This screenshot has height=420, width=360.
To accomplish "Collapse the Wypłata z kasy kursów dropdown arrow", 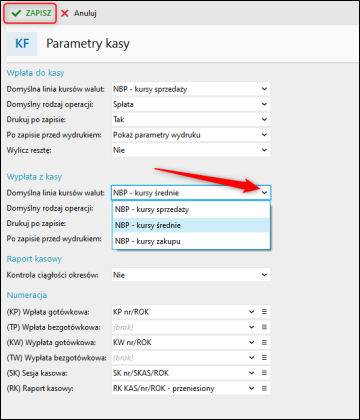I will pyautogui.click(x=264, y=193).
